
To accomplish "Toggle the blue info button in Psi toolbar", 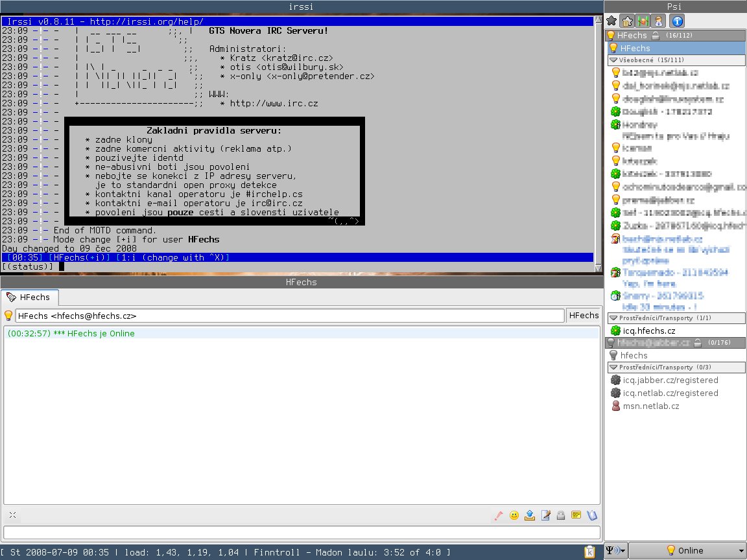I will [677, 21].
